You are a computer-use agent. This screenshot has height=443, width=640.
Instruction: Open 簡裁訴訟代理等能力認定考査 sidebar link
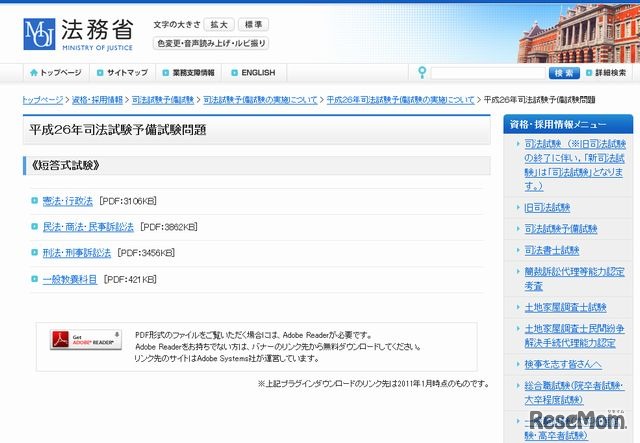(x=574, y=279)
